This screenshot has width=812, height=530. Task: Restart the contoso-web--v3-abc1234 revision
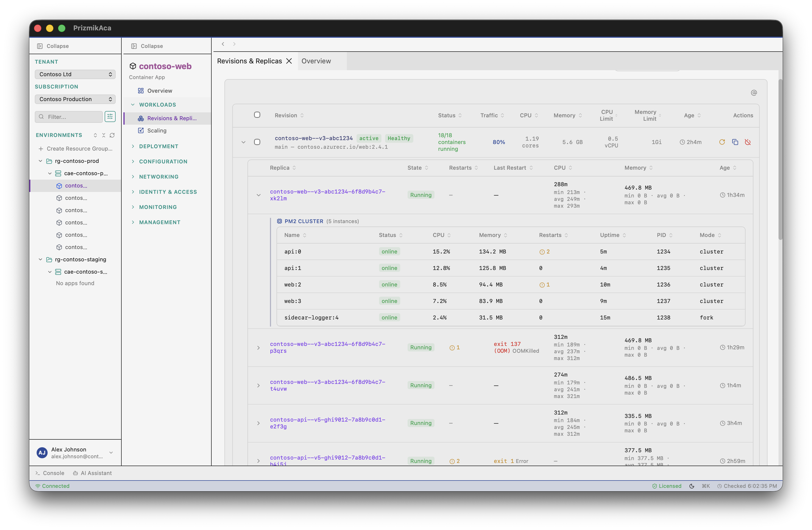(722, 142)
